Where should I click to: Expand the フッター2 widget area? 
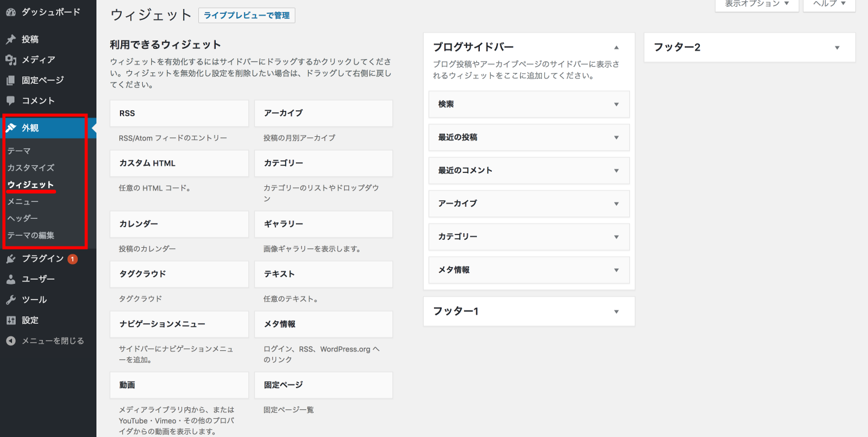point(837,48)
